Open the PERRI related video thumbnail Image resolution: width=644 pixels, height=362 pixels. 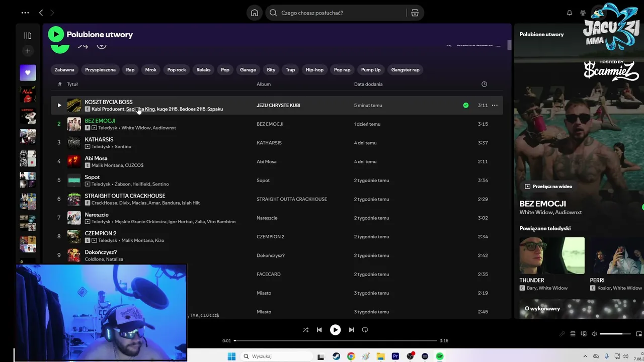click(617, 256)
